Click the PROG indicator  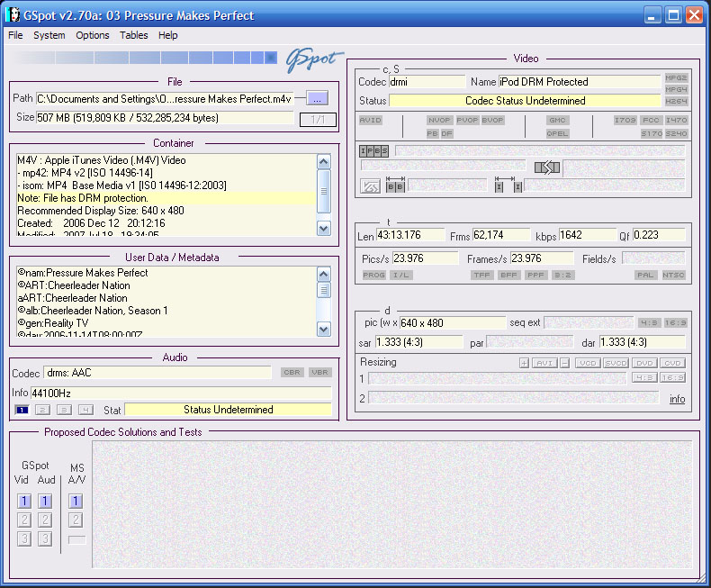point(374,276)
